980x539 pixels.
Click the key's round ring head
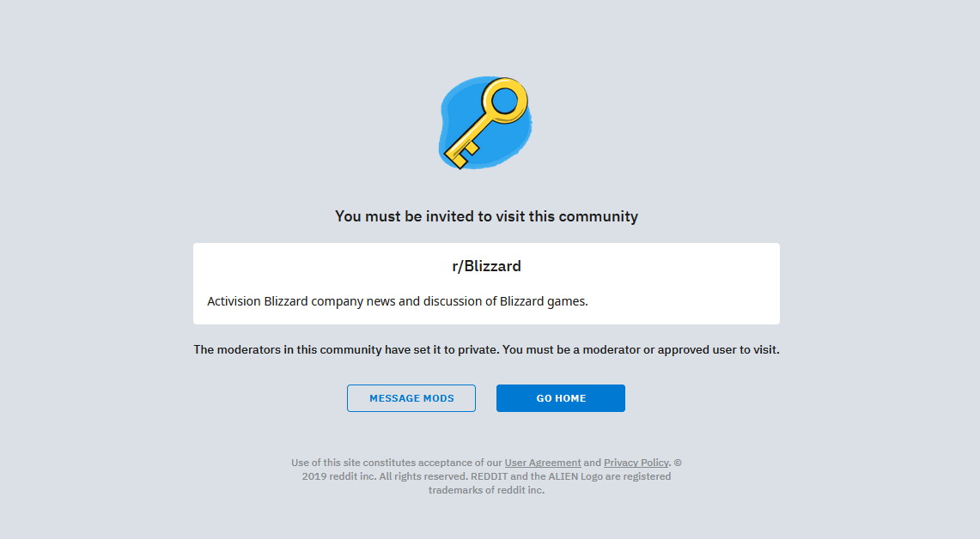click(504, 100)
